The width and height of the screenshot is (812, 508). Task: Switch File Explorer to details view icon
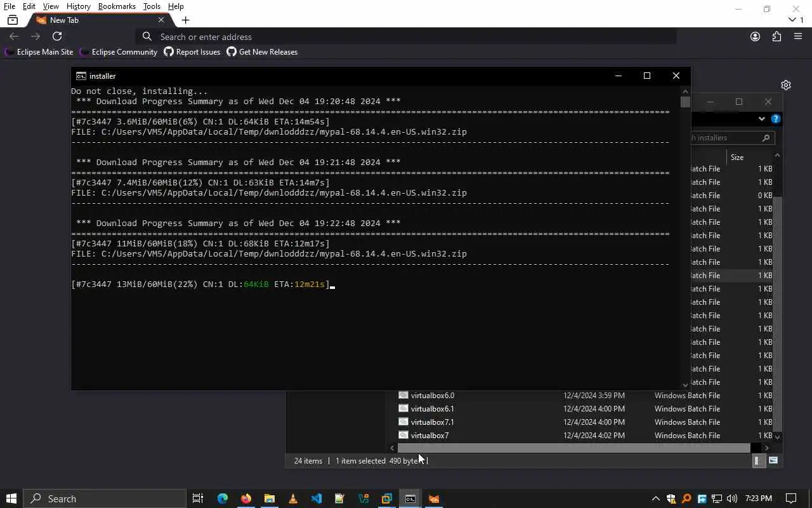pos(757,461)
